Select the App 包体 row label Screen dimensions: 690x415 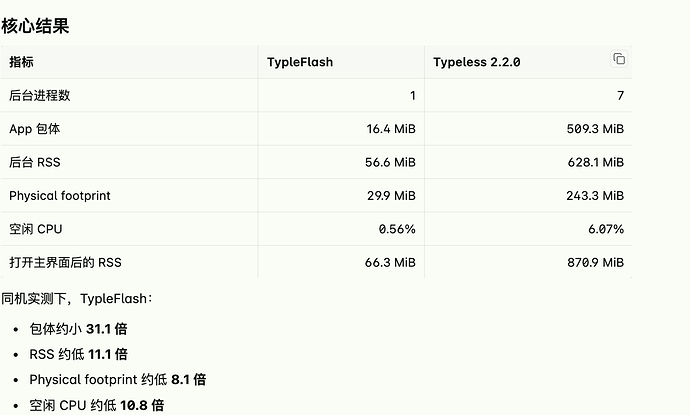pos(34,129)
